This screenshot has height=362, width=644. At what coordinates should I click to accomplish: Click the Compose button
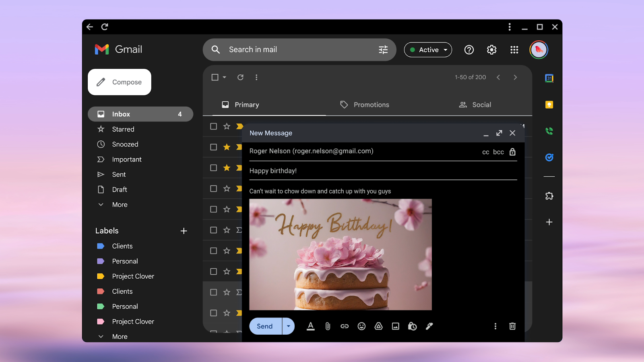coord(120,82)
